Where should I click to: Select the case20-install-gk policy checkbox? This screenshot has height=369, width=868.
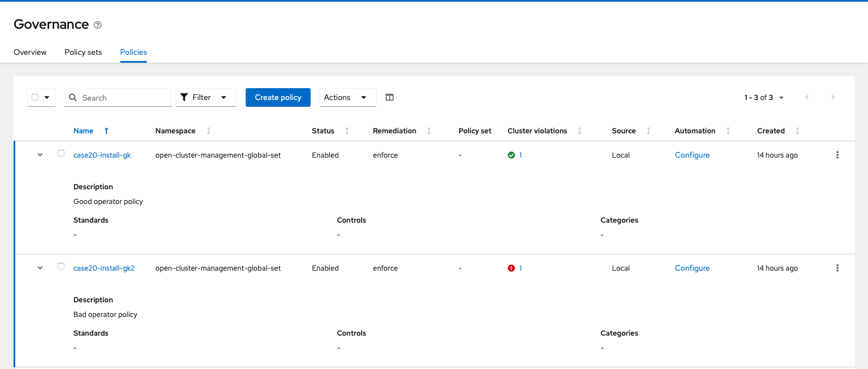(61, 153)
